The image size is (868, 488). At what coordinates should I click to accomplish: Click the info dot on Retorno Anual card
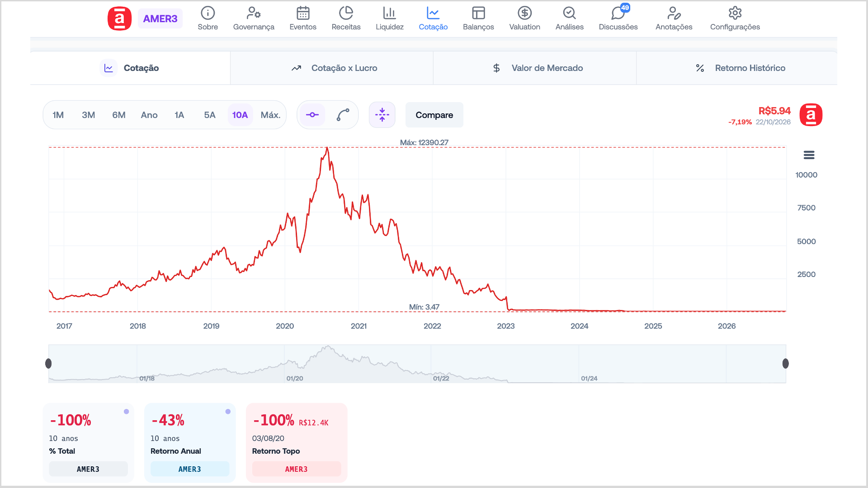tap(228, 412)
